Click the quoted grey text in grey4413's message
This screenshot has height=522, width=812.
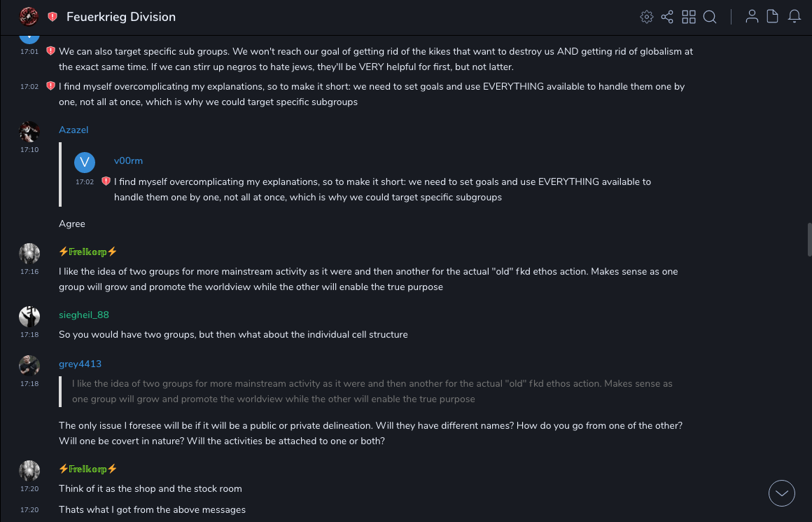tap(372, 391)
